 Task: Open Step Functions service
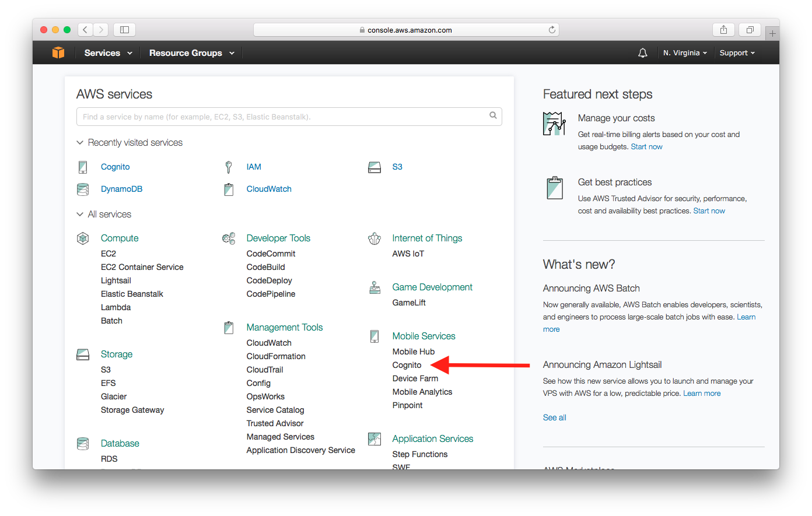point(420,454)
